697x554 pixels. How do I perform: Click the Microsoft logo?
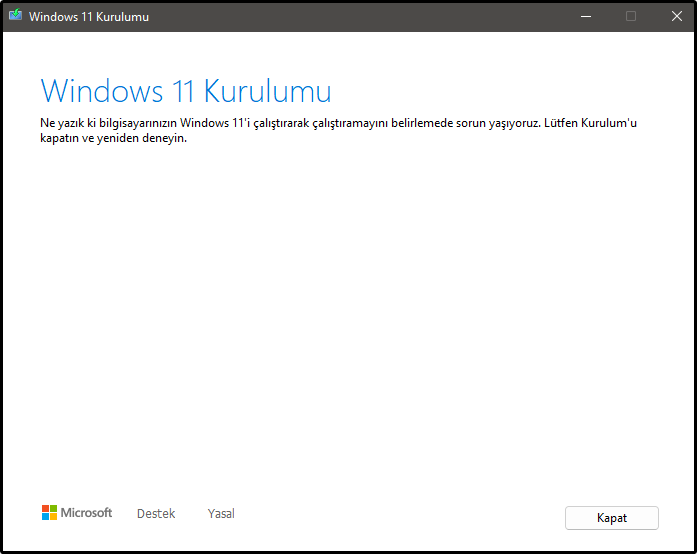tap(77, 513)
